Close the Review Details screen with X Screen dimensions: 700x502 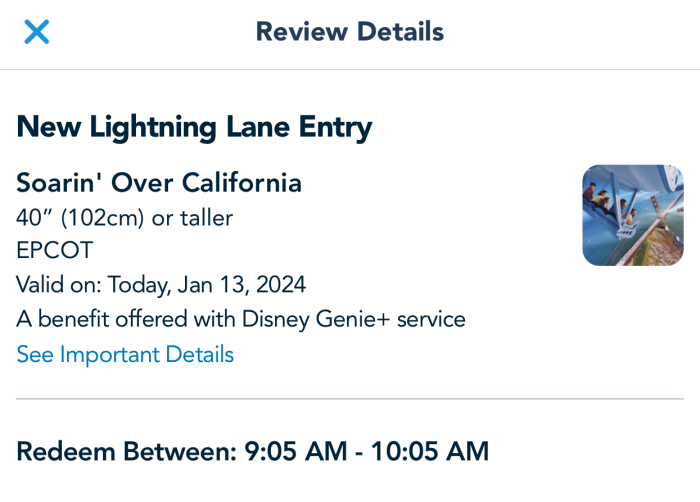point(37,32)
